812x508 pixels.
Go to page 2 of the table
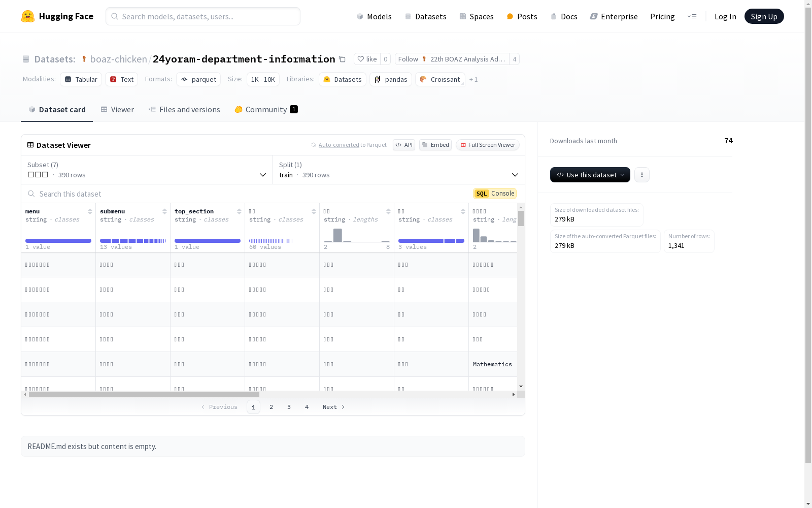coord(272,407)
